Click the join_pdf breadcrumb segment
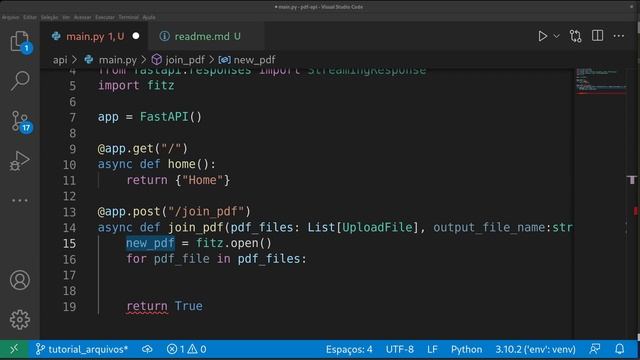The height and width of the screenshot is (360, 640). (178, 60)
